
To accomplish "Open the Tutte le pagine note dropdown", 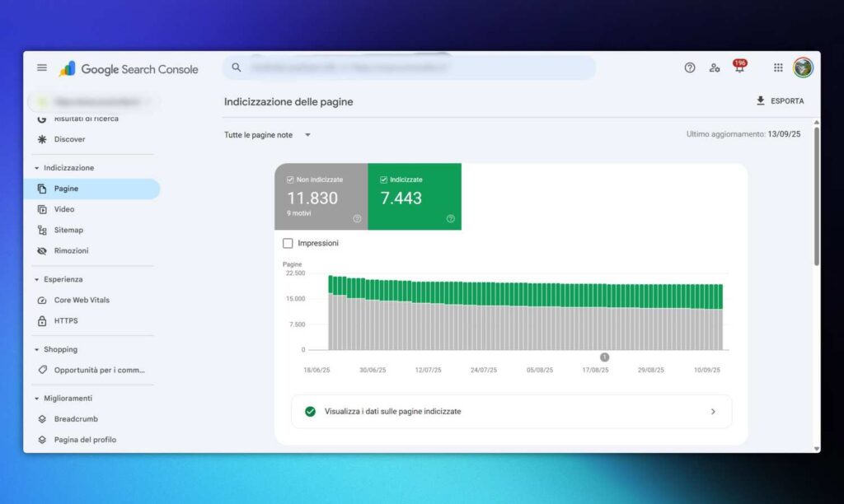I will pyautogui.click(x=264, y=134).
